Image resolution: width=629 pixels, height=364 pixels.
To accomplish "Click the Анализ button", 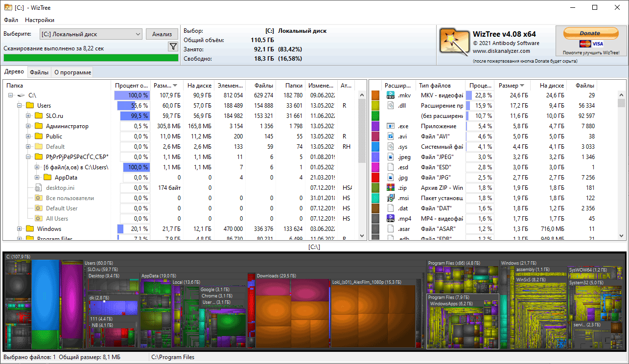I will coord(162,34).
